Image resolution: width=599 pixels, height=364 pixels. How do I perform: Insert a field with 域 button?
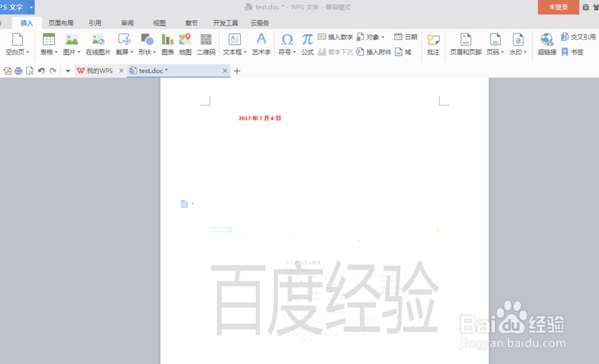tap(403, 52)
